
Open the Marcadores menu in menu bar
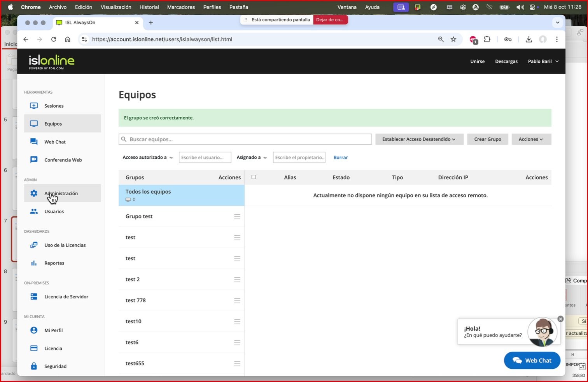(x=181, y=7)
